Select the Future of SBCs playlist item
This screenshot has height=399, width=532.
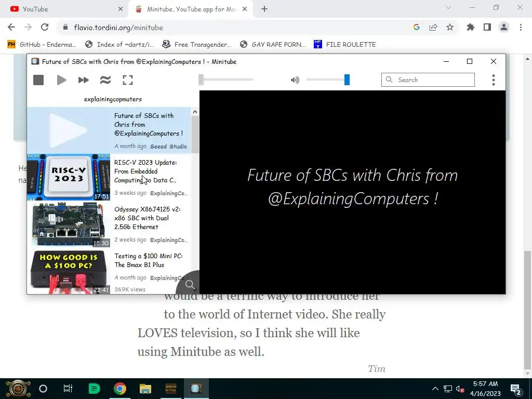109,130
